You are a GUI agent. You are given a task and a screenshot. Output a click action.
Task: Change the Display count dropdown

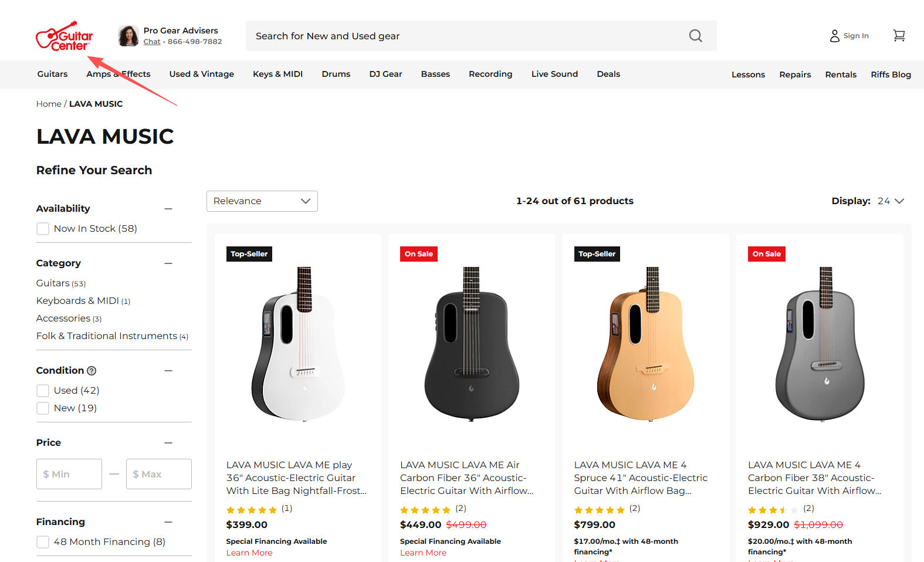click(x=891, y=201)
